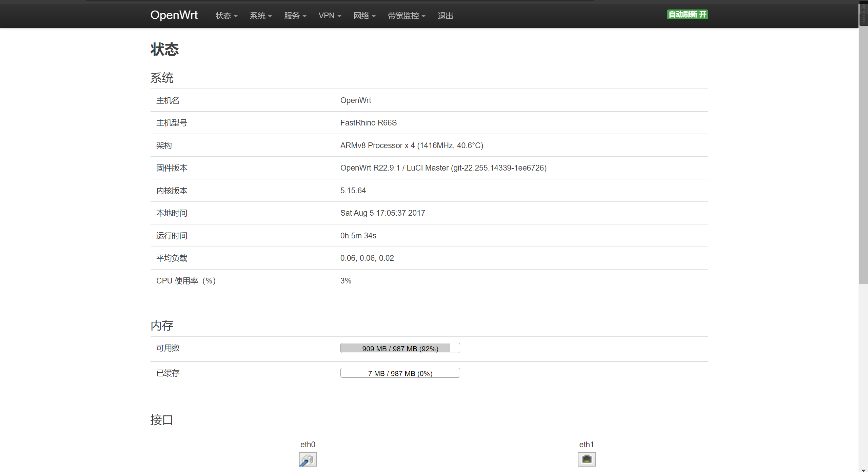This screenshot has height=472, width=868.
Task: Select the local time Sat Aug 5 value
Action: coord(383,213)
